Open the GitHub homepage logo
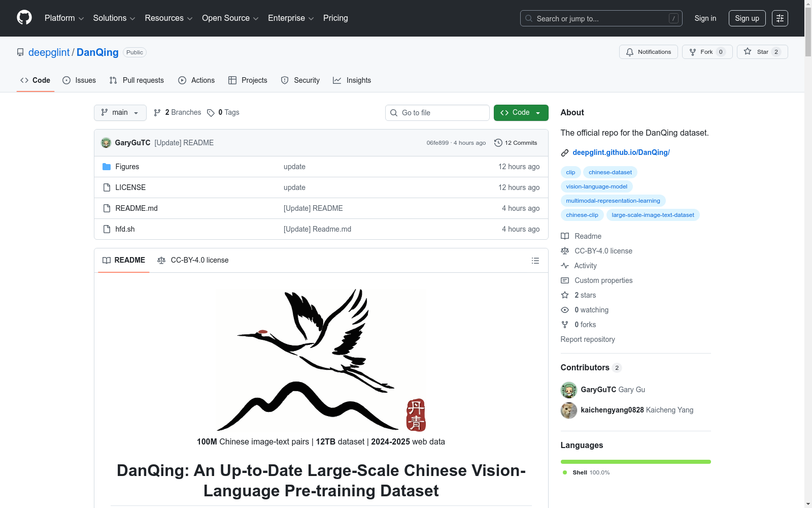The width and height of the screenshot is (812, 508). [24, 18]
